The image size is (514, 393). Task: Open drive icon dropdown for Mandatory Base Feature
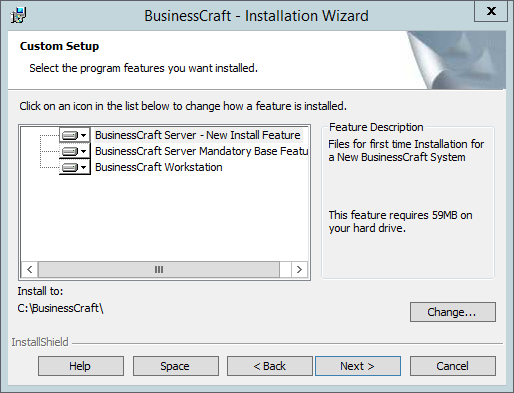pyautogui.click(x=75, y=151)
